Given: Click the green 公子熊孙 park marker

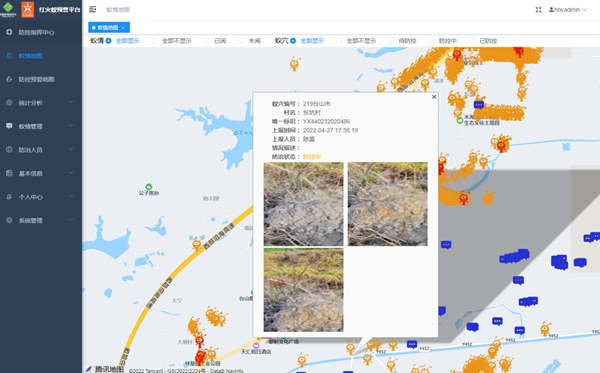Looking at the screenshot, I should click(x=149, y=187).
